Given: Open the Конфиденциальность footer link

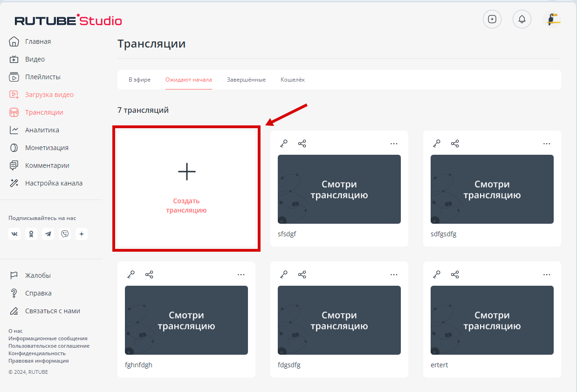Looking at the screenshot, I should 37,353.
